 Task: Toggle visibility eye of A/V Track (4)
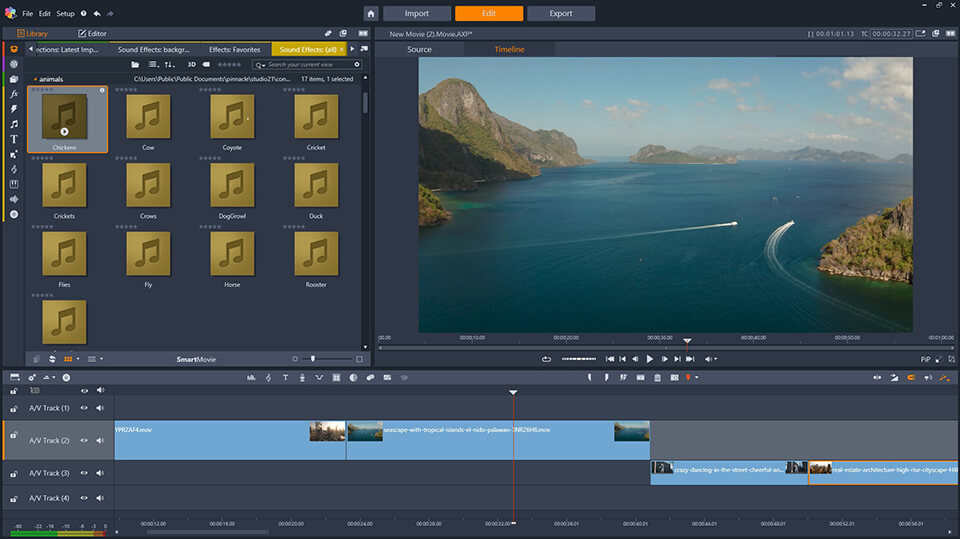[x=84, y=498]
